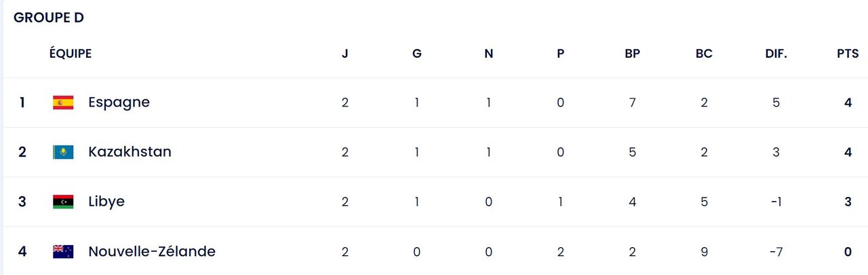The image size is (868, 275).
Task: Open the Kazakhstan team link
Action: (130, 152)
